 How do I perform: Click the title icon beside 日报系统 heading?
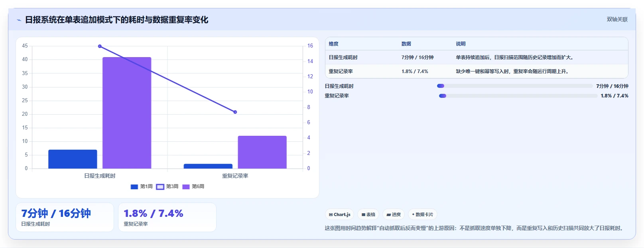pyautogui.click(x=19, y=20)
